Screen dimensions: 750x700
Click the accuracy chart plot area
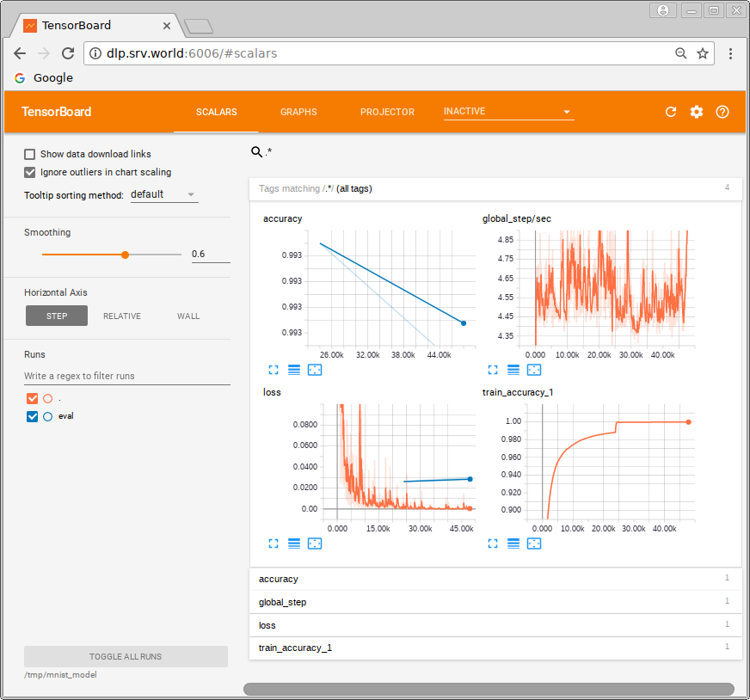[x=391, y=288]
